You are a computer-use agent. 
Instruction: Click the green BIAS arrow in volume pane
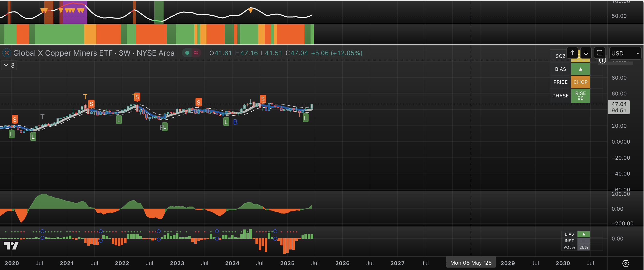(x=584, y=234)
